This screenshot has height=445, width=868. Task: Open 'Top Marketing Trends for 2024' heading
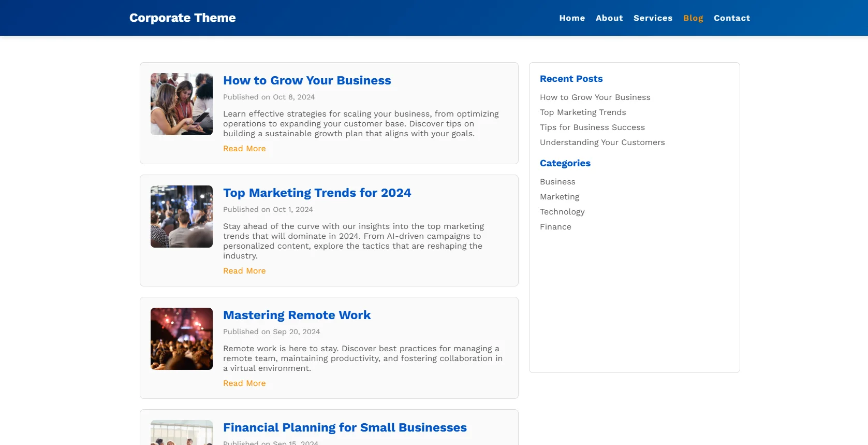click(x=317, y=193)
